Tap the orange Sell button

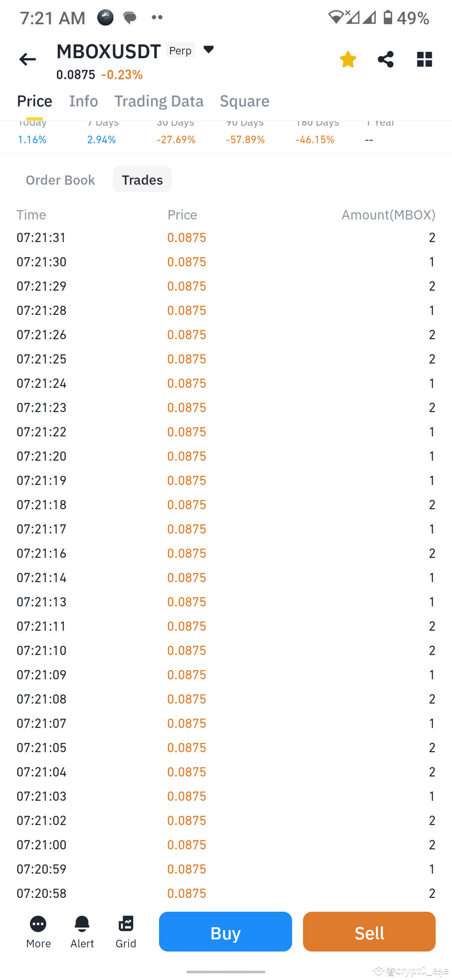(x=369, y=932)
